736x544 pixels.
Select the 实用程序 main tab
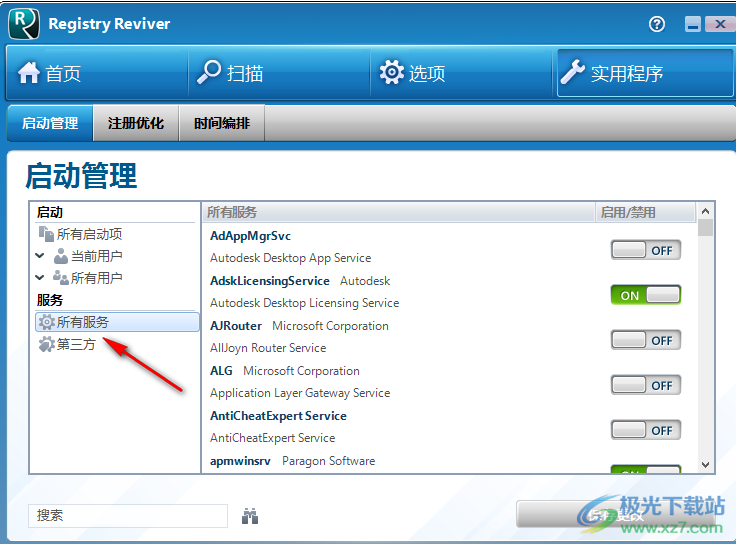click(x=645, y=73)
